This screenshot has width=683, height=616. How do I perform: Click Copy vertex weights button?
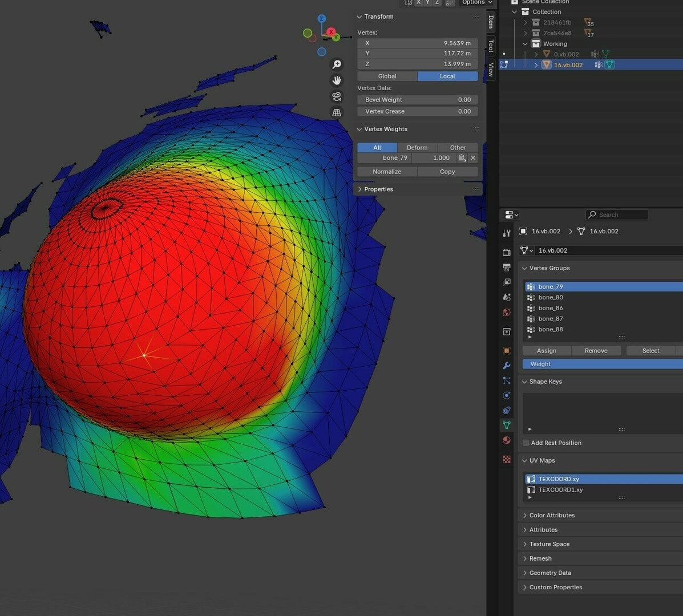coord(447,172)
